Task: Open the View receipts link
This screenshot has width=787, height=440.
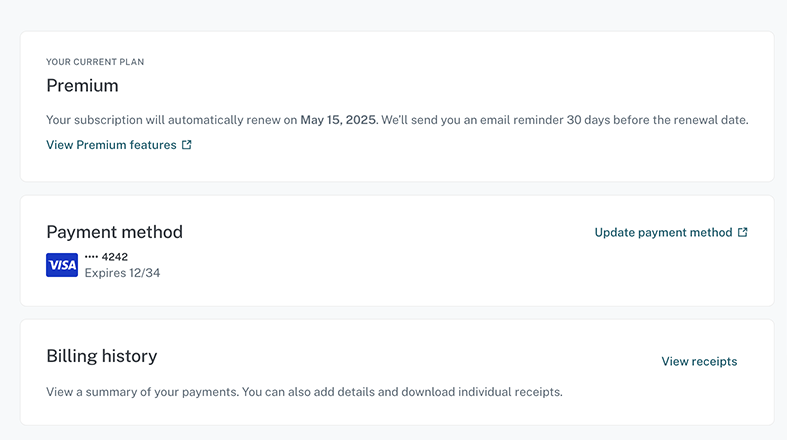Action: click(699, 361)
